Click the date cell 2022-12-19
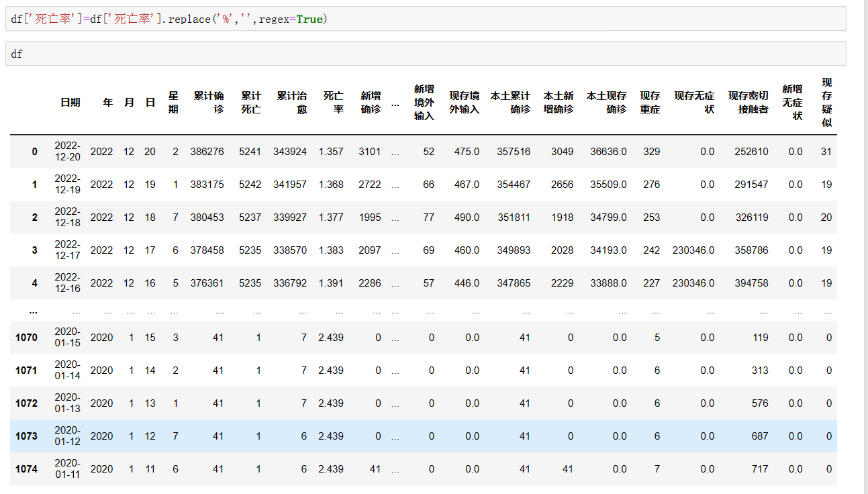This screenshot has height=494, width=868. point(68,185)
